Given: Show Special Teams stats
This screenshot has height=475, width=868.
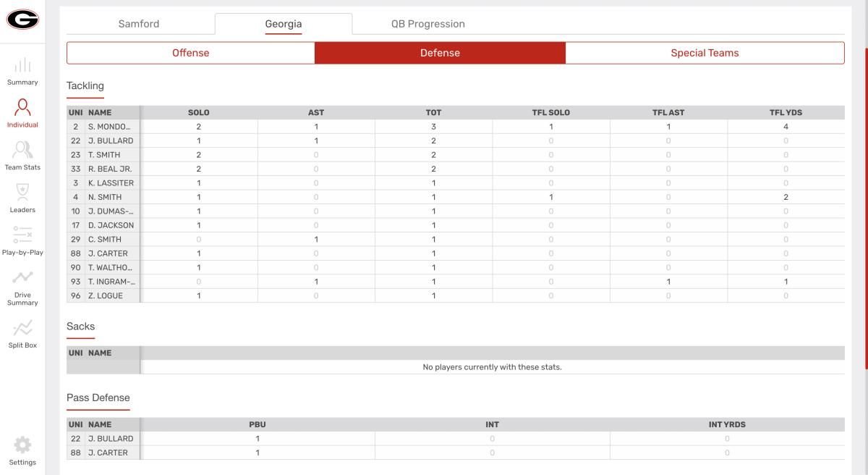Looking at the screenshot, I should tap(705, 53).
